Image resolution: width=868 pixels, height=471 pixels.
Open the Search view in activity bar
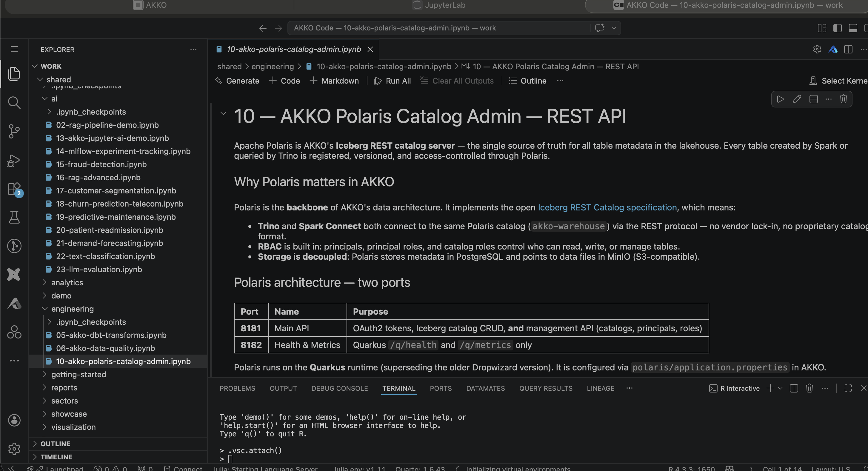click(14, 102)
